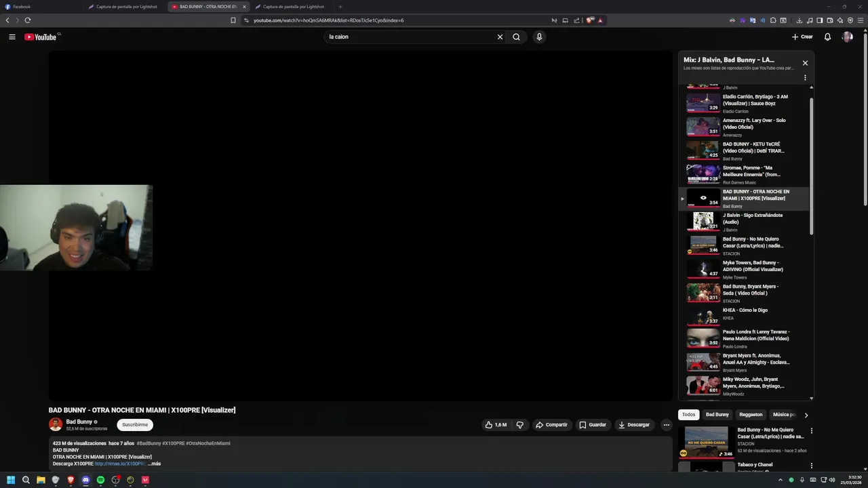Reload the page

pos(28,20)
